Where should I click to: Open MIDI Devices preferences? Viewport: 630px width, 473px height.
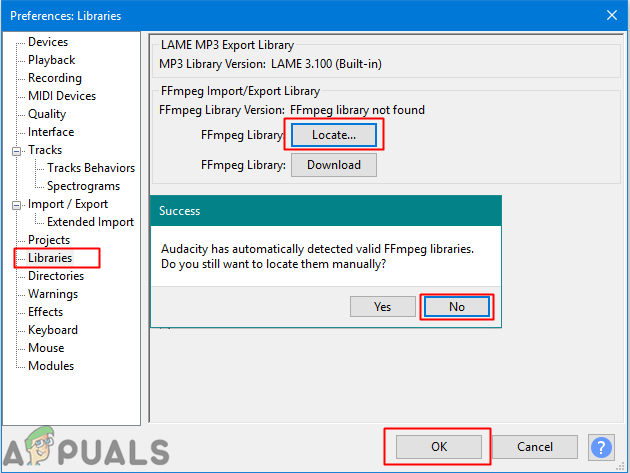[x=62, y=96]
